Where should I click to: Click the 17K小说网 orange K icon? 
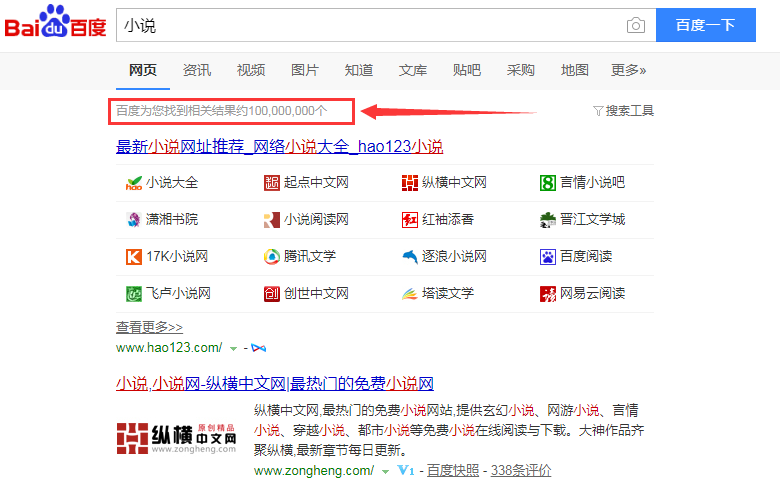click(x=134, y=257)
